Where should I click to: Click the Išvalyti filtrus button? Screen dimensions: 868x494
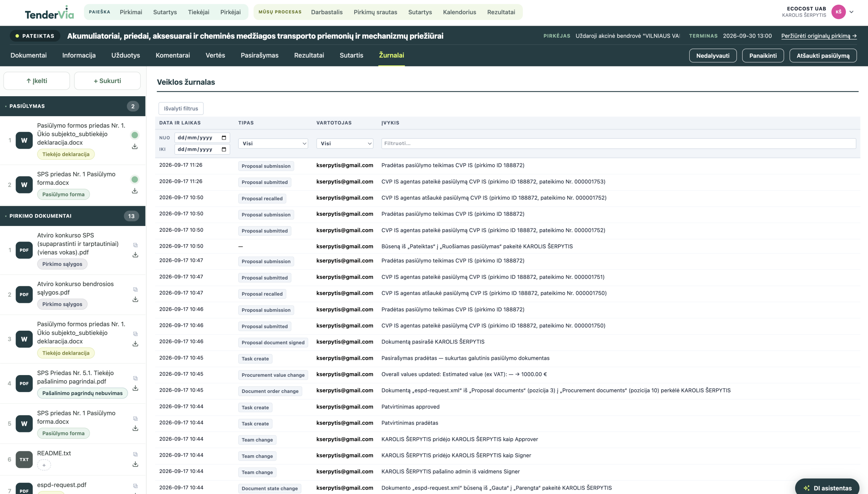181,108
